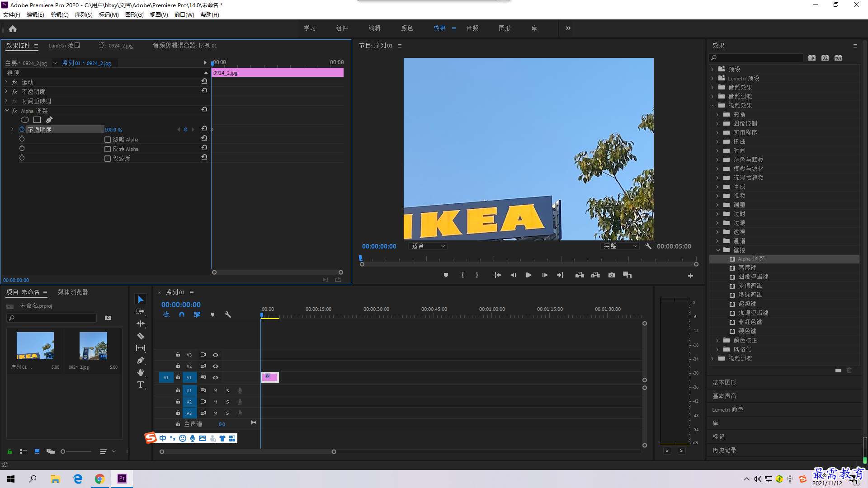Create 4-point polygon mask for Alpha 调整
The height and width of the screenshot is (488, 868).
pyautogui.click(x=37, y=120)
